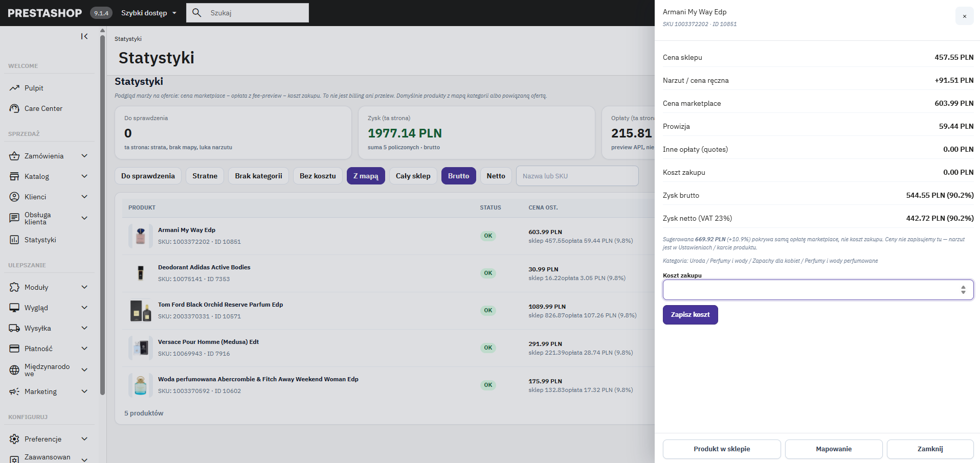Switch prices to Brutto
This screenshot has height=463, width=980.
[458, 176]
